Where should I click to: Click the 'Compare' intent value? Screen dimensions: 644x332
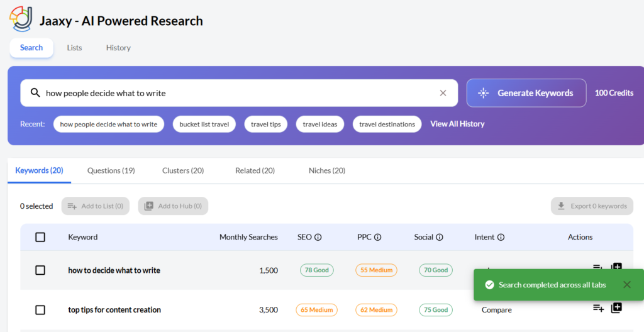(497, 310)
